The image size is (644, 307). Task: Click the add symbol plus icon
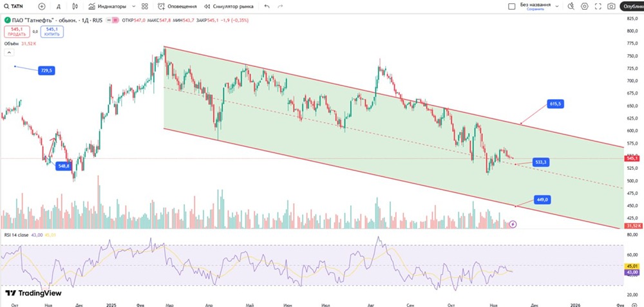click(x=41, y=6)
